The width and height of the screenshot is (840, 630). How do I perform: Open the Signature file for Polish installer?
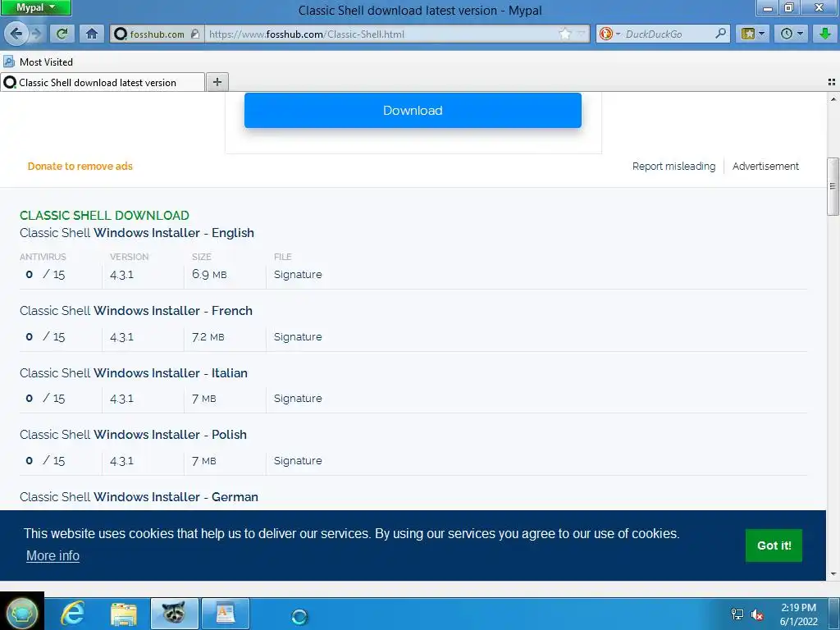[297, 461]
